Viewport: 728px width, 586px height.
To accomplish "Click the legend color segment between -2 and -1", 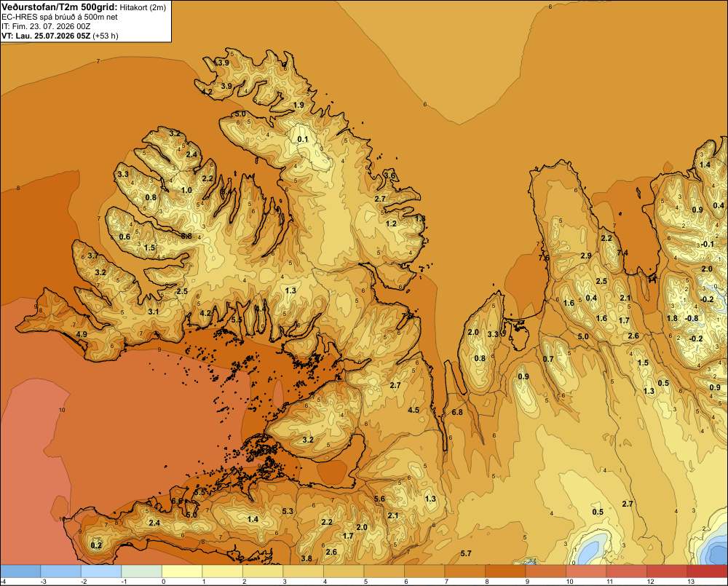I will 101,571.
